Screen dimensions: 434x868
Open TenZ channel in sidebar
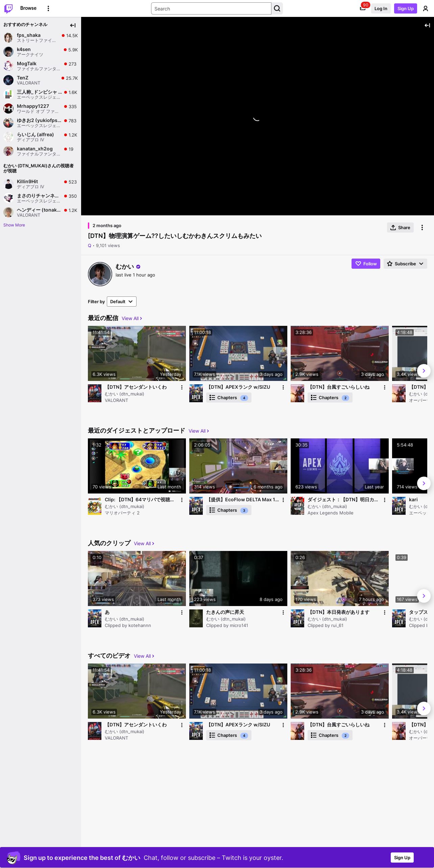(41, 80)
